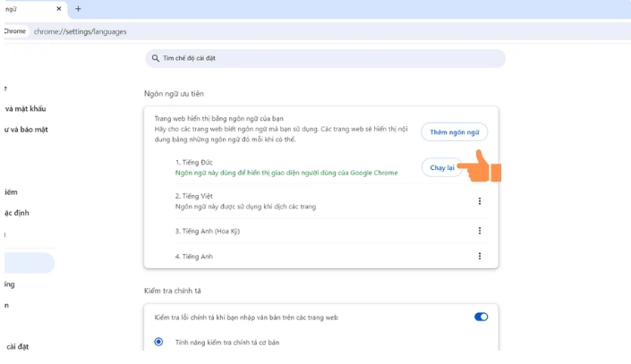Open more options for Tiếng Anh (Hoa Kỳ)
631x364 pixels.
[x=480, y=231]
